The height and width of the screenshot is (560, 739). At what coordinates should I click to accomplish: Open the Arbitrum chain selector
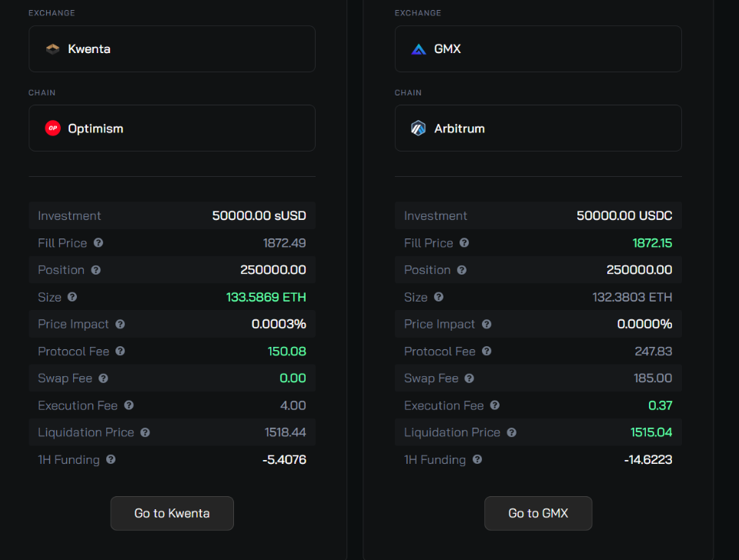(x=538, y=128)
